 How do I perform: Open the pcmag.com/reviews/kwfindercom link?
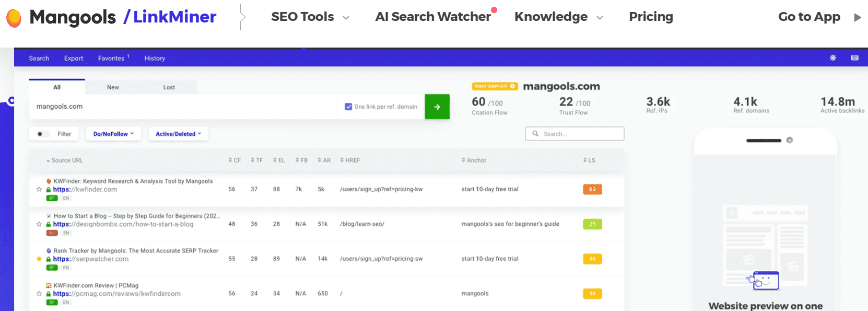(116, 294)
